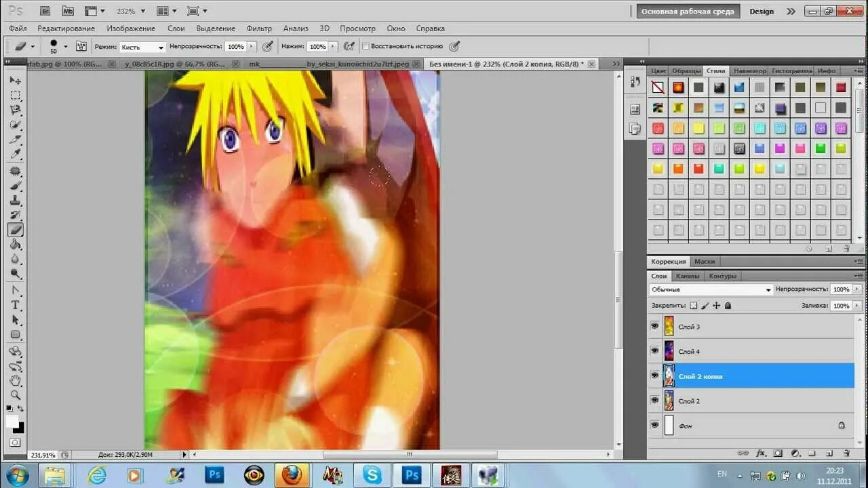Create new adjustment layer icon

coord(795,453)
